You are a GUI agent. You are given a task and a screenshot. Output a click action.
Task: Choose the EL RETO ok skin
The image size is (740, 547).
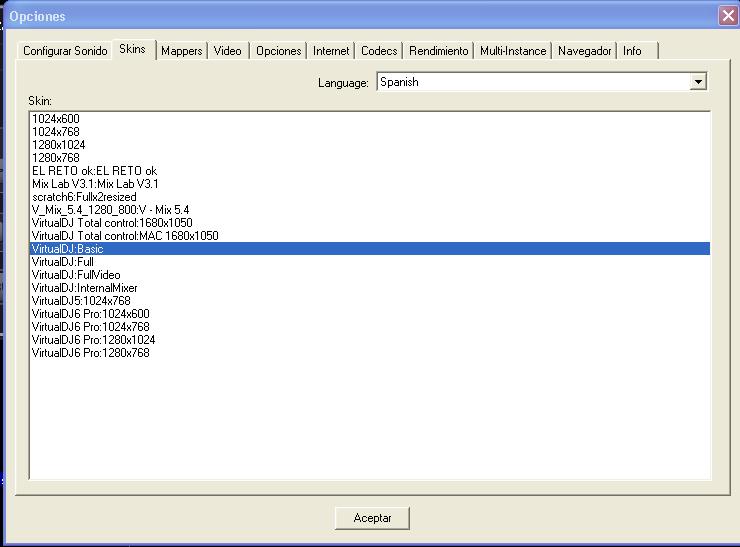[x=94, y=171]
